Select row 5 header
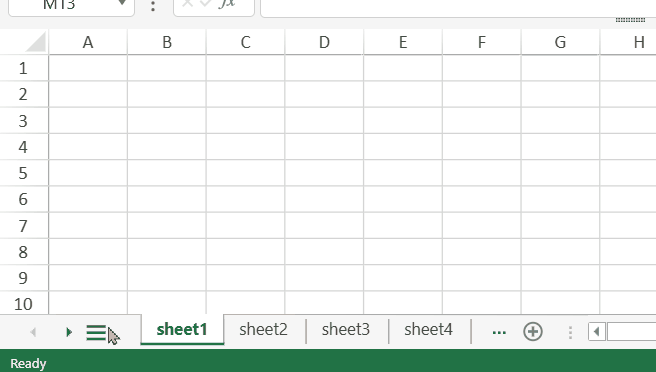 click(24, 173)
